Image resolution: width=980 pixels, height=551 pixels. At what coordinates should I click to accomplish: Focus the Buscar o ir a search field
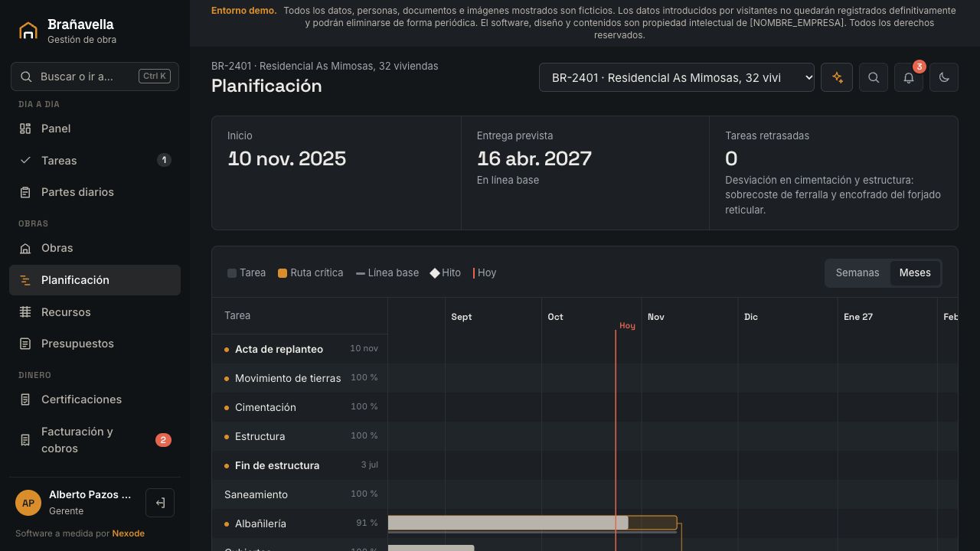coord(95,77)
